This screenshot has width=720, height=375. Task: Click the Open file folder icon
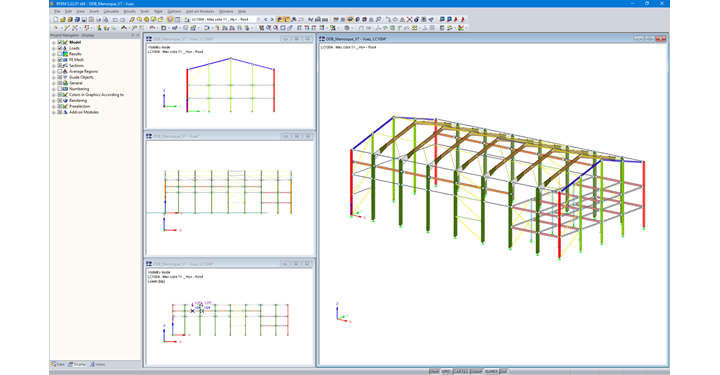(x=63, y=20)
